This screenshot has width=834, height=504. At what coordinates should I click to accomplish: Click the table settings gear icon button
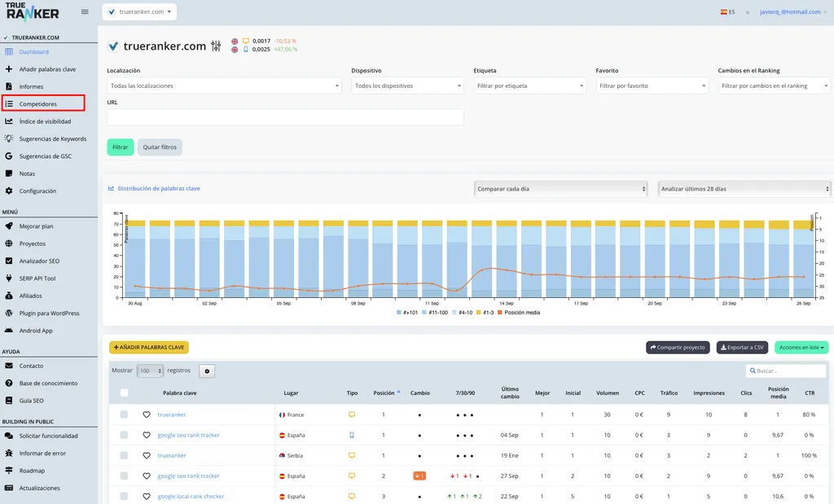pos(207,371)
